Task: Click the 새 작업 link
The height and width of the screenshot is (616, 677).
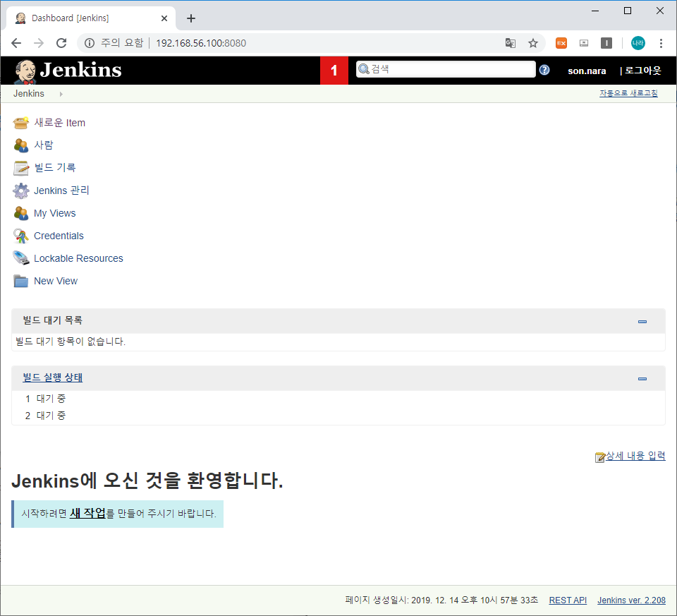Action: tap(87, 513)
